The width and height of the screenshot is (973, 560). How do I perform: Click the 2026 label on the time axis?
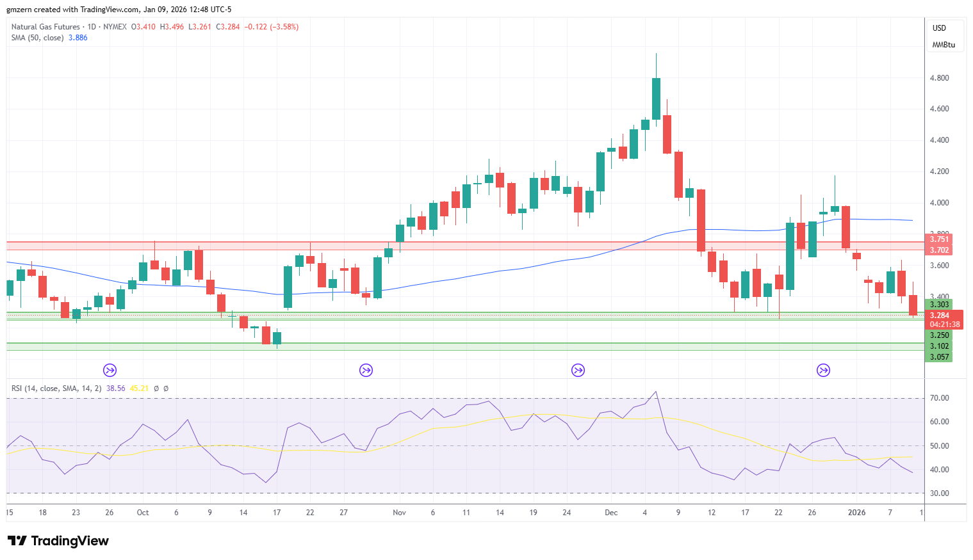(856, 513)
